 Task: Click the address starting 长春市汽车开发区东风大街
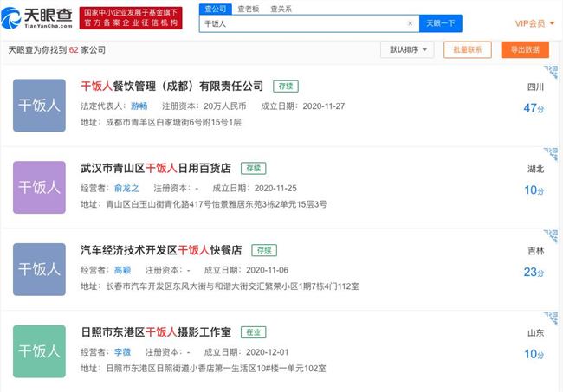pyautogui.click(x=233, y=286)
